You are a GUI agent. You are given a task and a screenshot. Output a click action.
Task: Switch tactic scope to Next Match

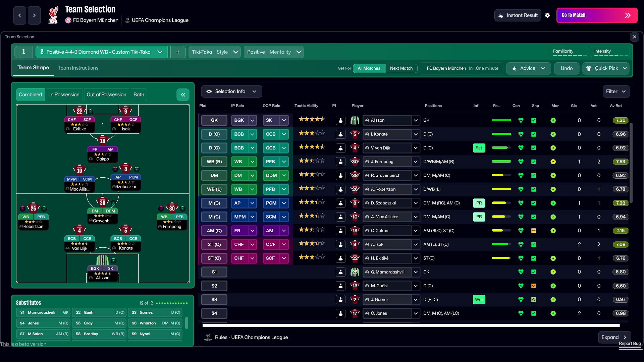(x=401, y=68)
